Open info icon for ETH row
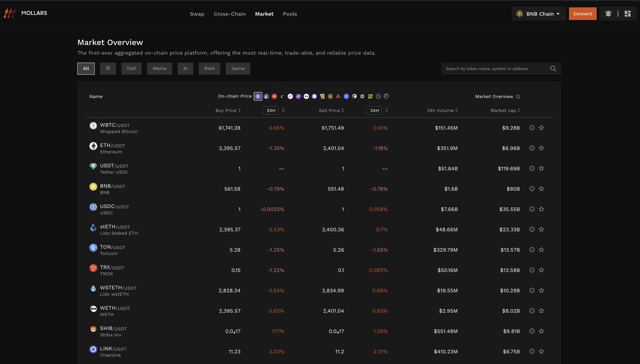Screen dimensions: 640x364 tap(532, 148)
